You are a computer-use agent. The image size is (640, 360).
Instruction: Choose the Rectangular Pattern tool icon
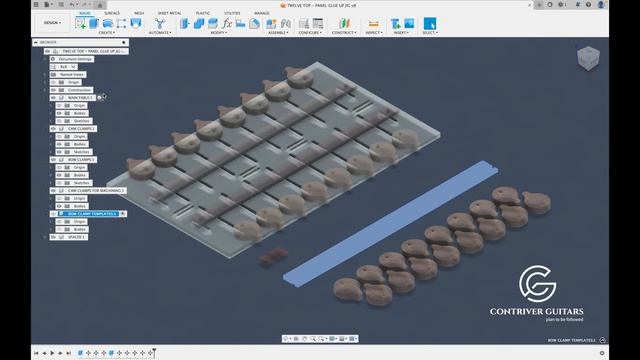[121, 23]
